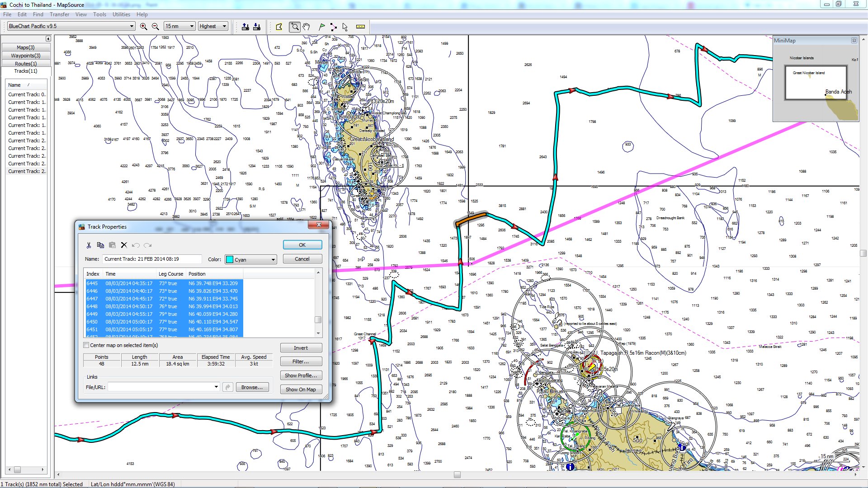Enable Center map on selected item(s)

point(86,345)
